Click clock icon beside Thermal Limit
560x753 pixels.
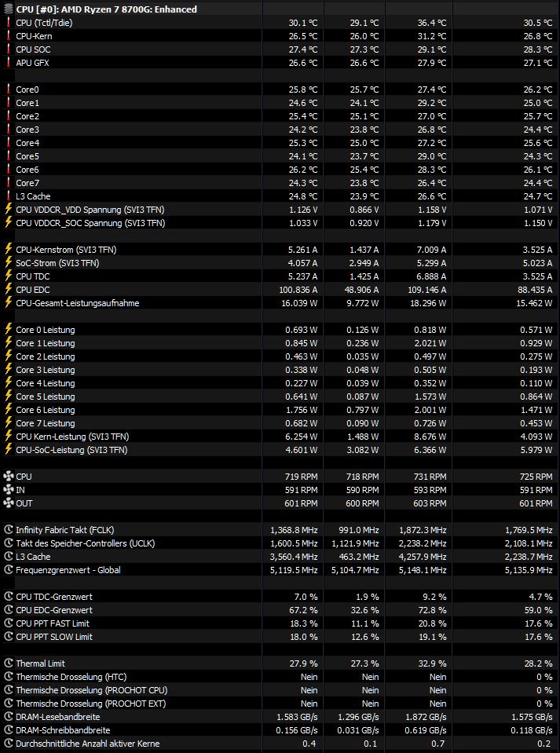[8, 663]
